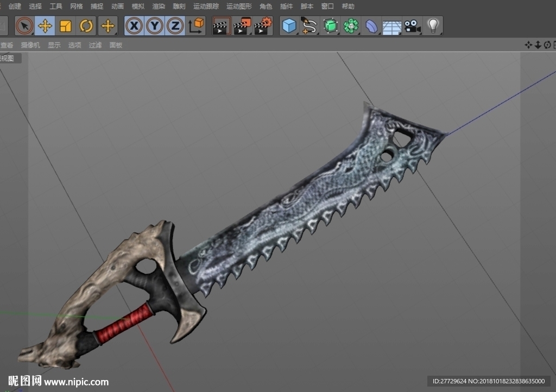Click the render view clapperboard icon
This screenshot has height=392, width=556.
[x=222, y=26]
